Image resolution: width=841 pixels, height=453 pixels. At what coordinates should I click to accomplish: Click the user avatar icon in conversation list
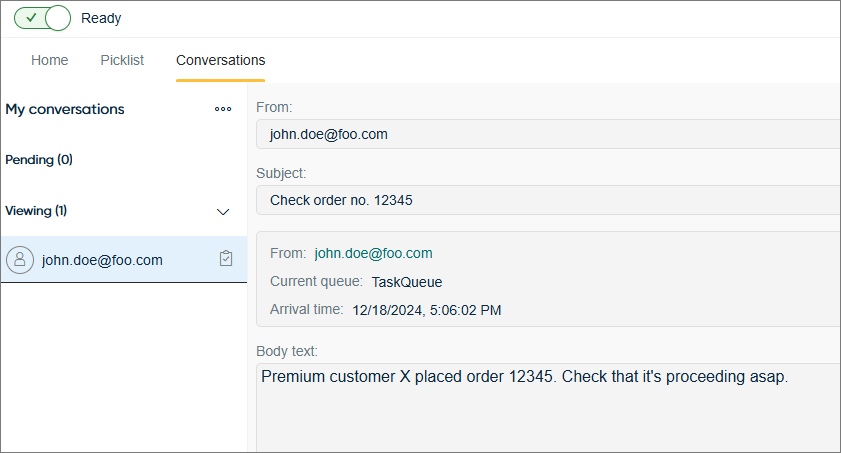click(x=20, y=259)
